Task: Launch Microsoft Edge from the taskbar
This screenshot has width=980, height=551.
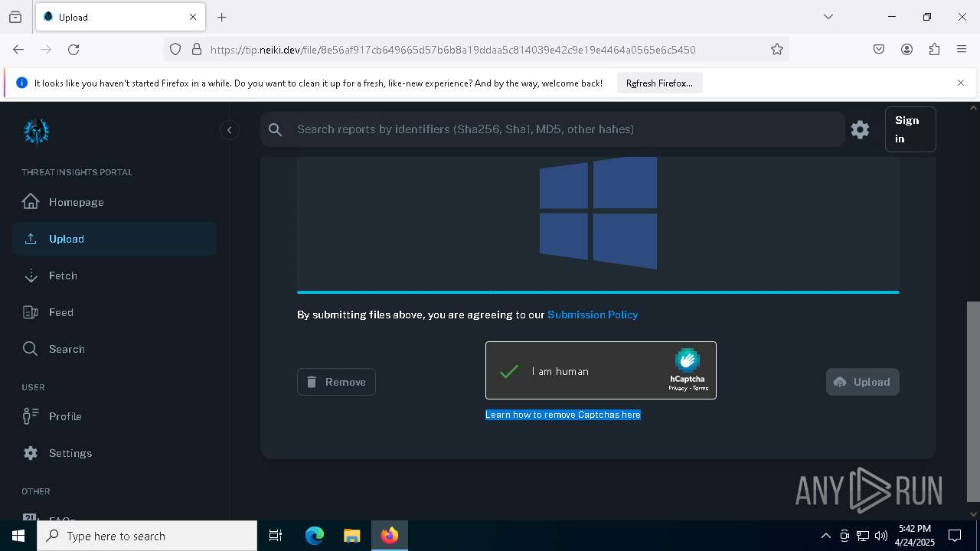Action: coord(315,536)
